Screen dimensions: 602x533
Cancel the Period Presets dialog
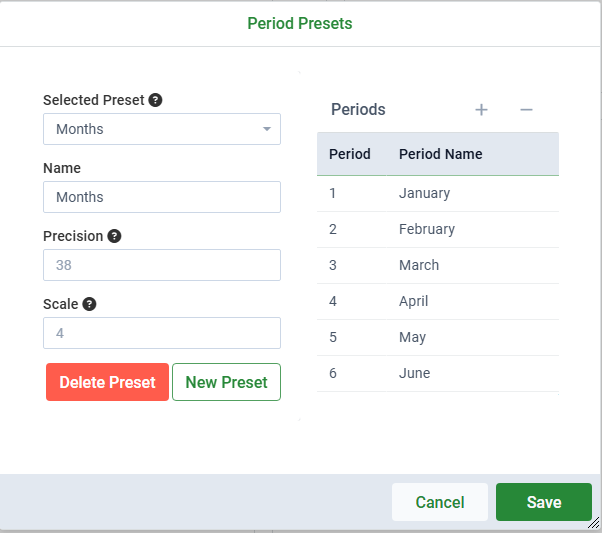[x=440, y=502]
